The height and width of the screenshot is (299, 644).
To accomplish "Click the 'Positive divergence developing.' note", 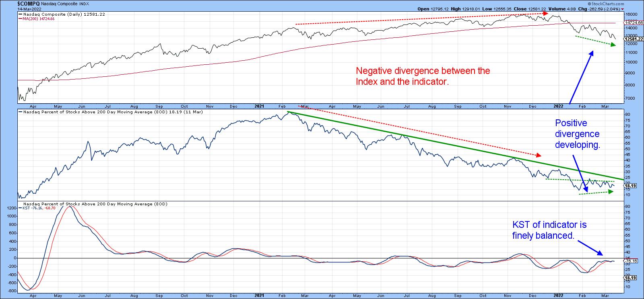I will pos(578,134).
